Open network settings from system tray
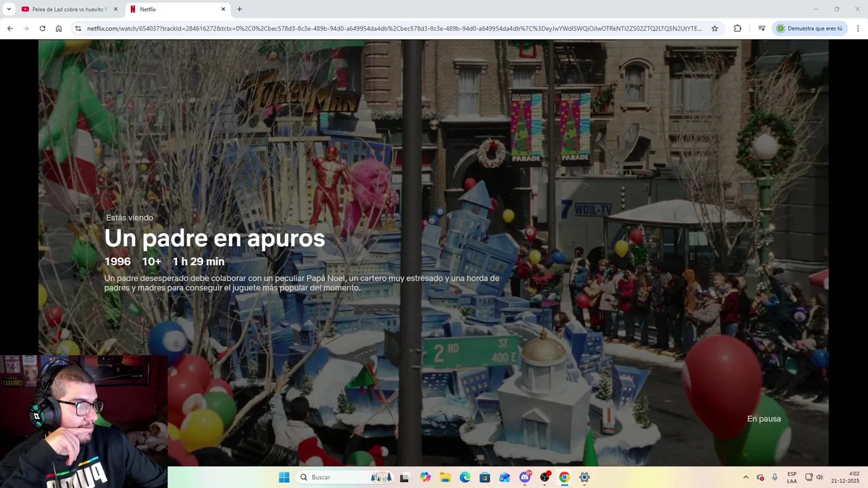The image size is (868, 488). click(x=809, y=477)
